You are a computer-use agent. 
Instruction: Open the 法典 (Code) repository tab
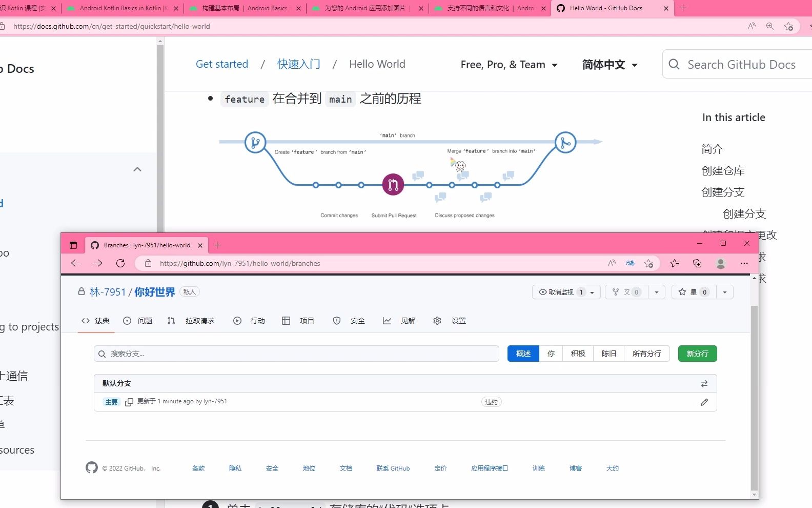[x=96, y=321]
